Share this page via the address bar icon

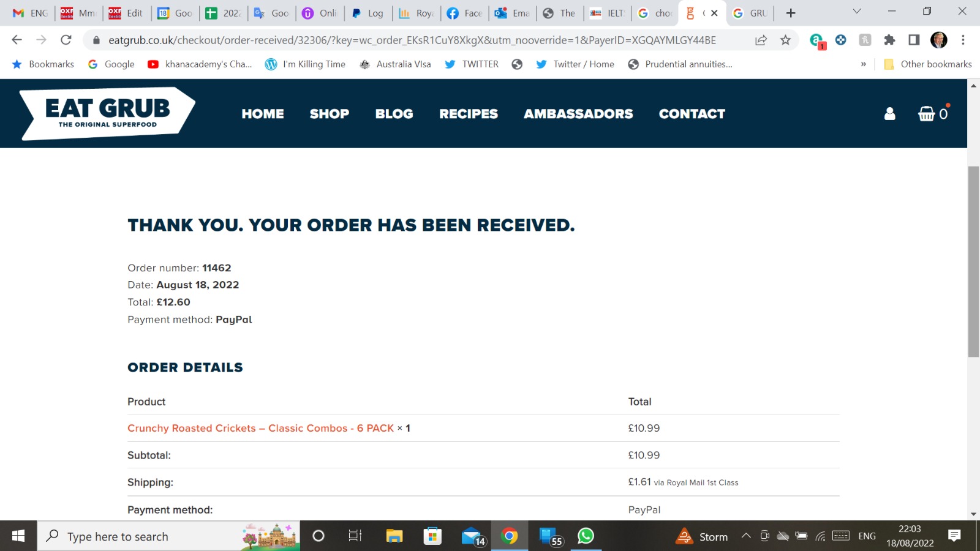coord(761,40)
